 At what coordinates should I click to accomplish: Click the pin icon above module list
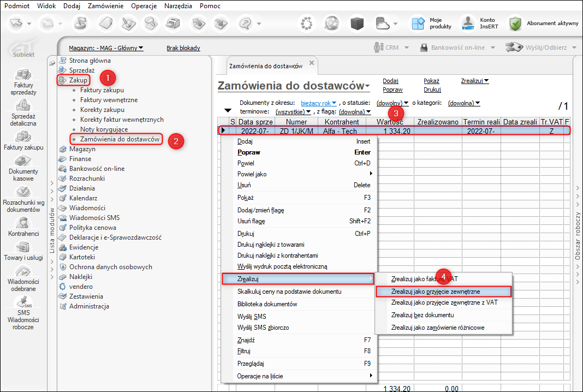[52, 63]
